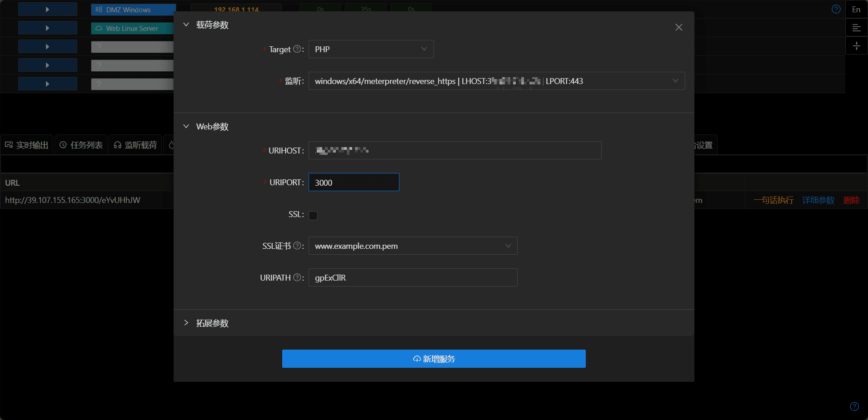Image resolution: width=868 pixels, height=420 pixels.
Task: Close the dialog with the X icon
Action: 679,27
